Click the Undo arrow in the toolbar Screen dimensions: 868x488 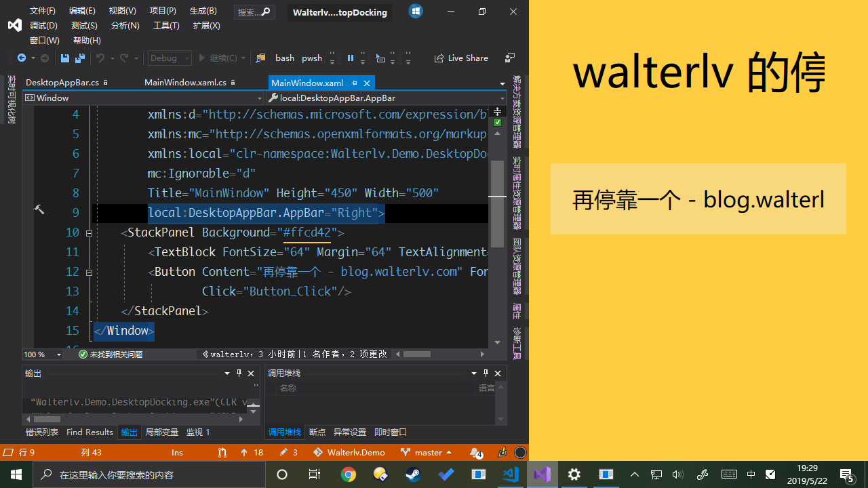[x=100, y=58]
